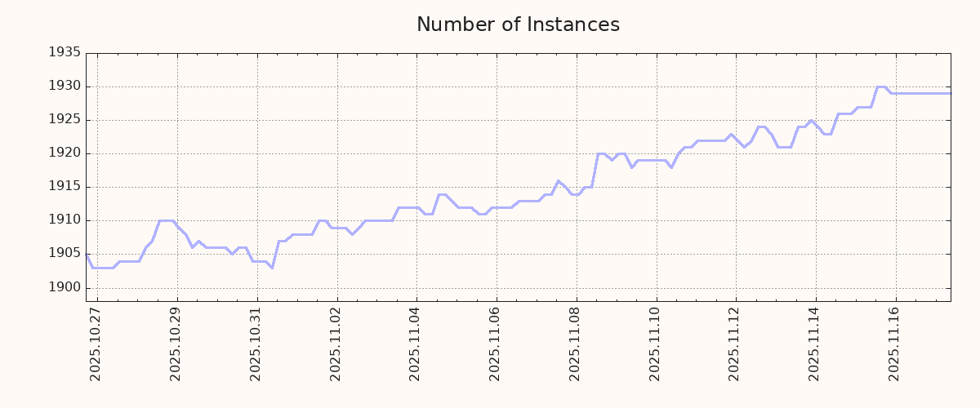
Task: Select the 2025.10.29 x-axis date
Action: click(x=176, y=344)
